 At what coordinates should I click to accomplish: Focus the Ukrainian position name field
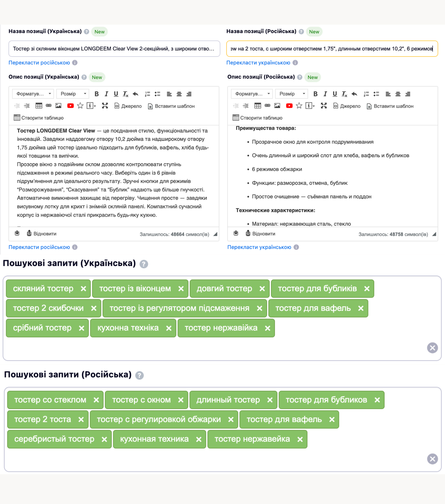(114, 49)
